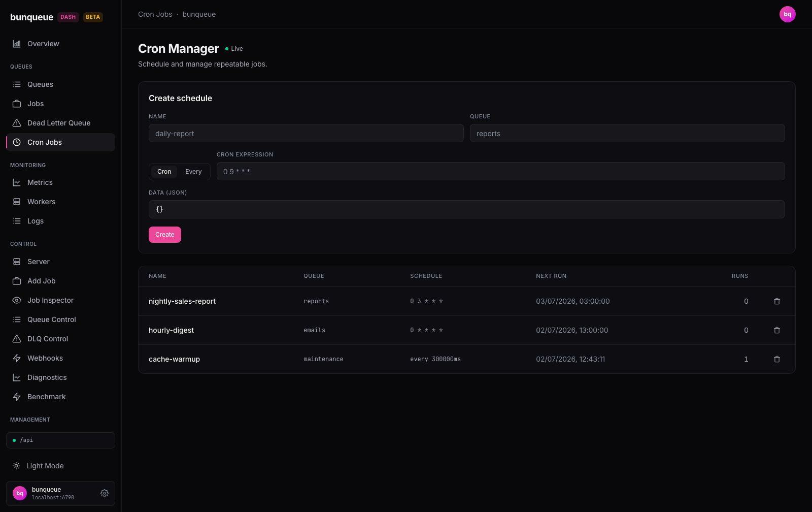Go to Queues page
This screenshot has height=512, width=812.
pyautogui.click(x=60, y=84)
